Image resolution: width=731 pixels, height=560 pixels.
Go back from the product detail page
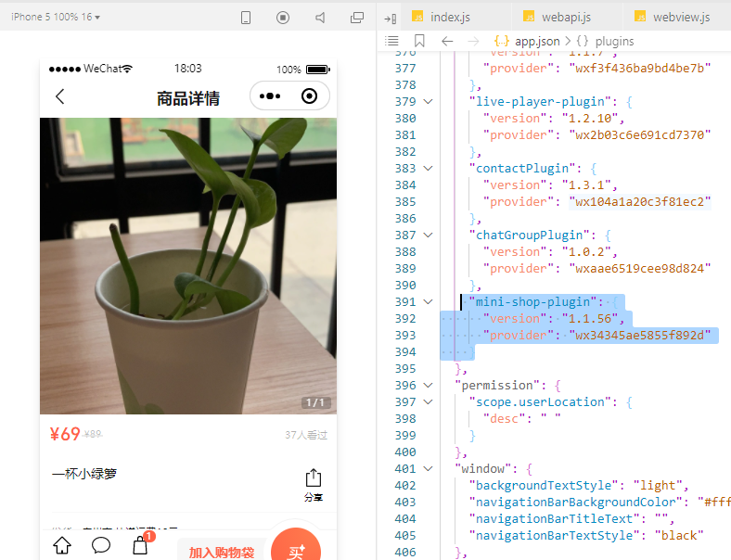pos(59,96)
